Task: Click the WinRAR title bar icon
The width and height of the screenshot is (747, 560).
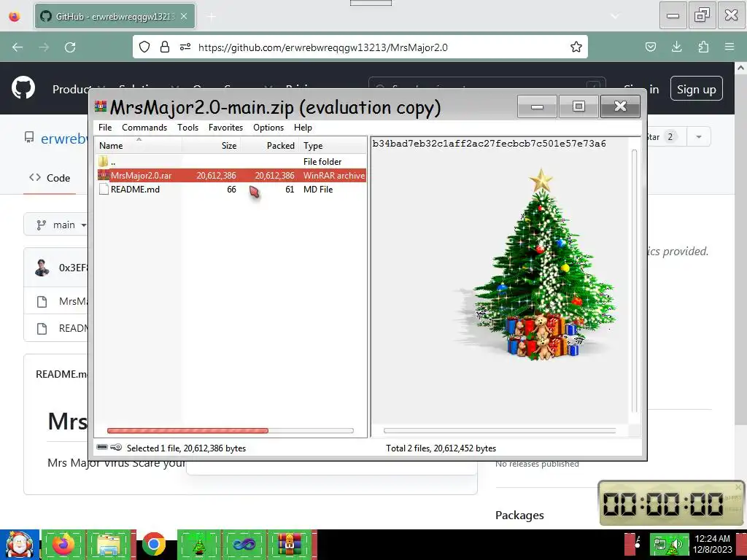Action: (x=101, y=106)
